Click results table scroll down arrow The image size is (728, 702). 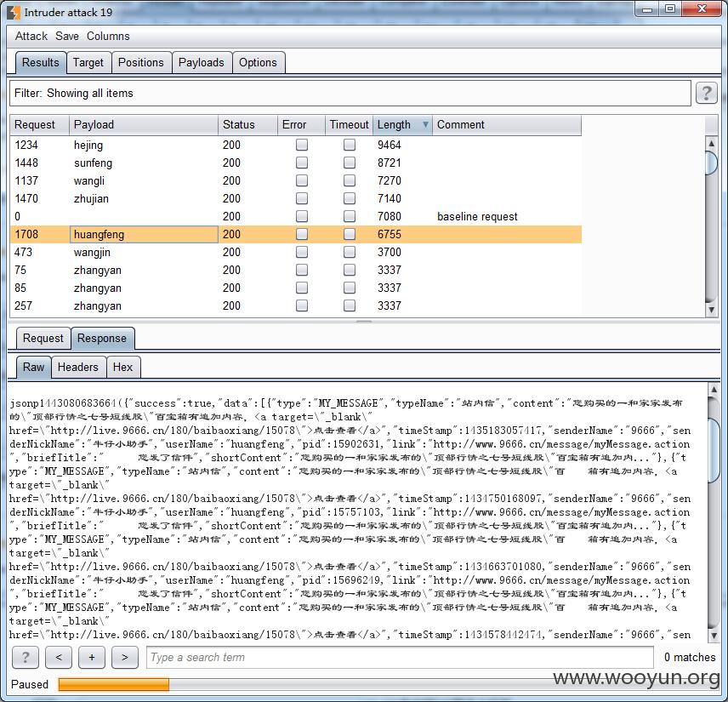pos(711,310)
